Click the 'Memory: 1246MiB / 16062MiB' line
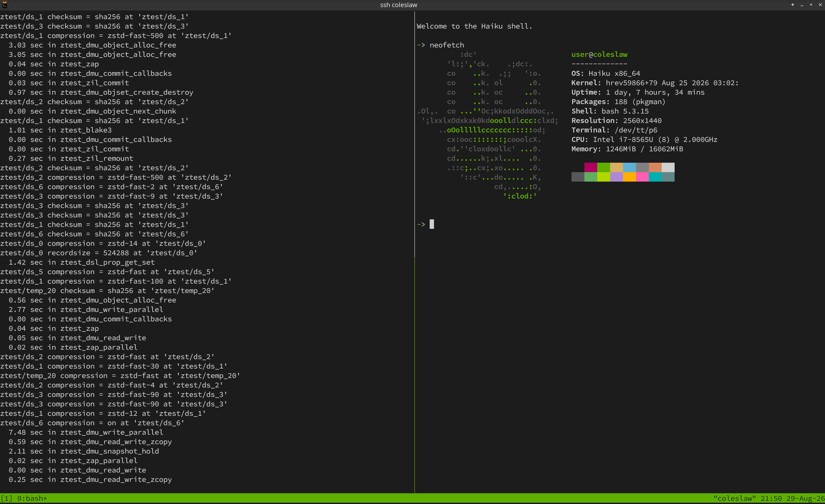 (627, 149)
